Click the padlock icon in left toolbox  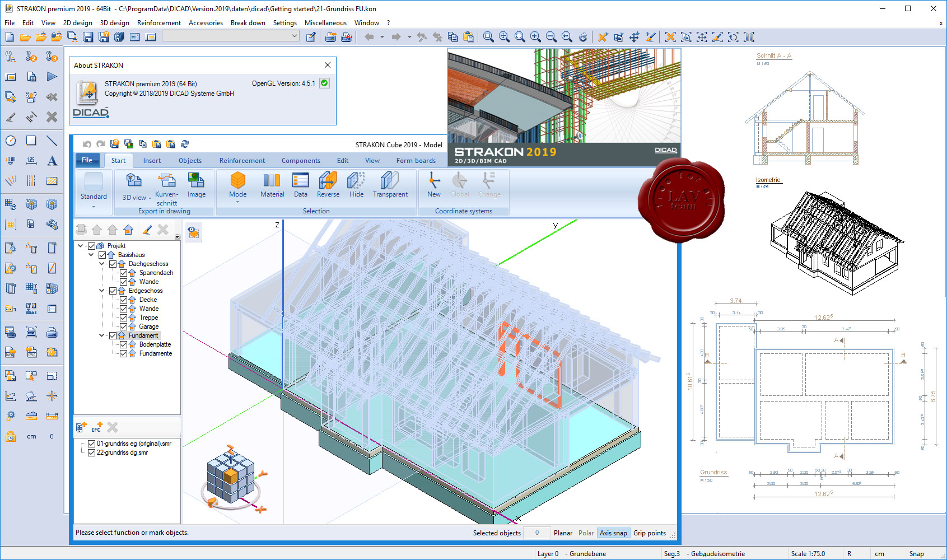tap(11, 436)
